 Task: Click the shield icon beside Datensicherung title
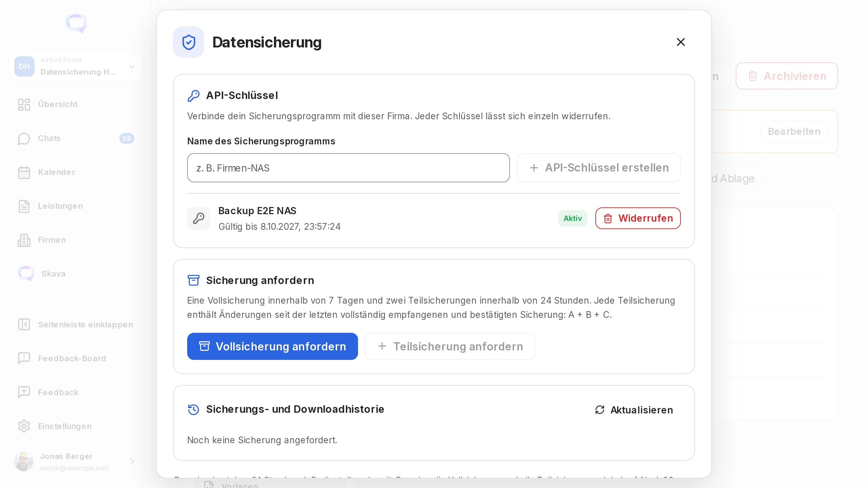click(189, 42)
